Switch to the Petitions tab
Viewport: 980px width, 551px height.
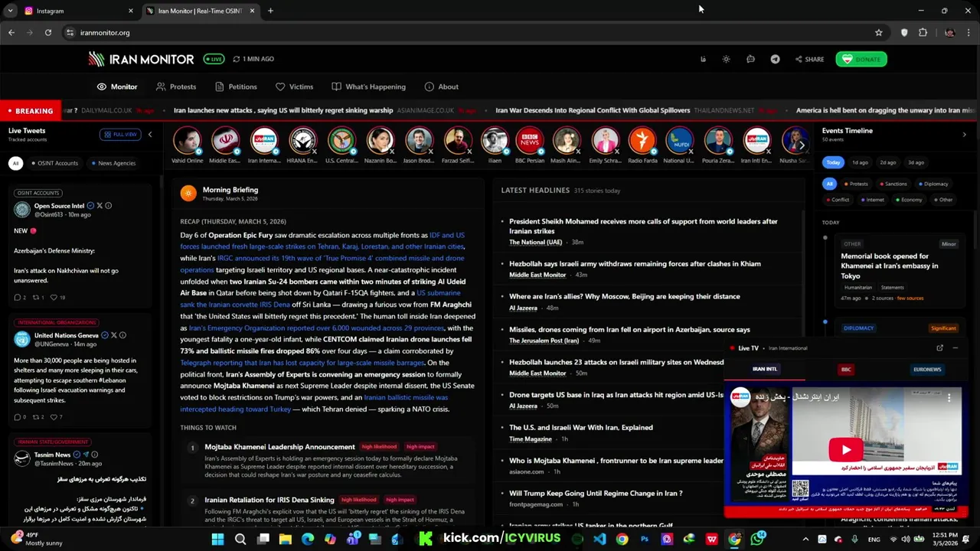pyautogui.click(x=236, y=86)
